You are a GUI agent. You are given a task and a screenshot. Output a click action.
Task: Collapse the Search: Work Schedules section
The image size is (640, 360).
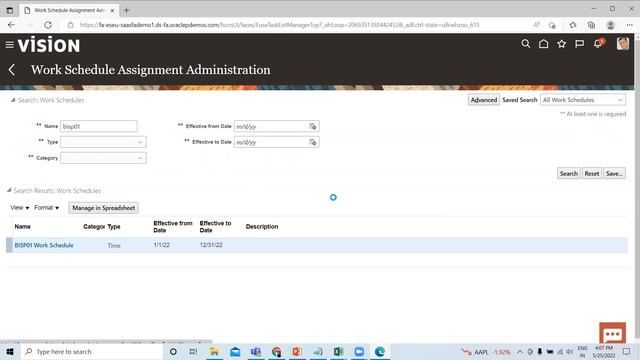click(13, 100)
